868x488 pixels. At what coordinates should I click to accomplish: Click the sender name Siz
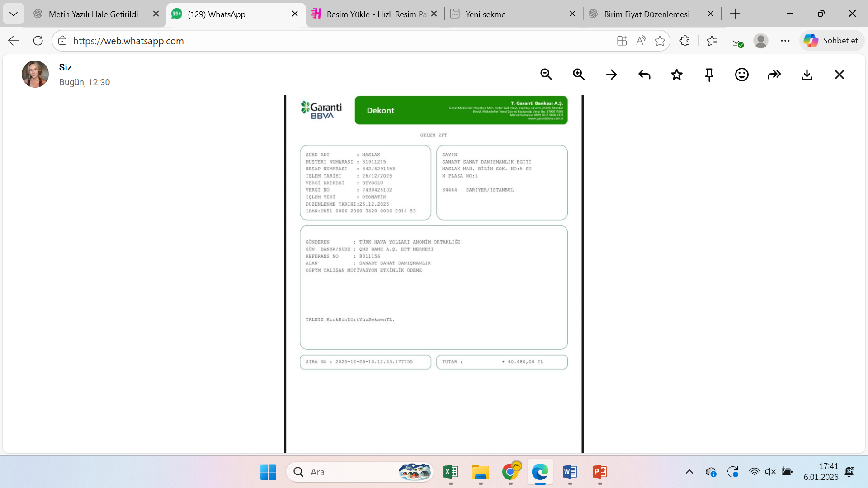(66, 67)
